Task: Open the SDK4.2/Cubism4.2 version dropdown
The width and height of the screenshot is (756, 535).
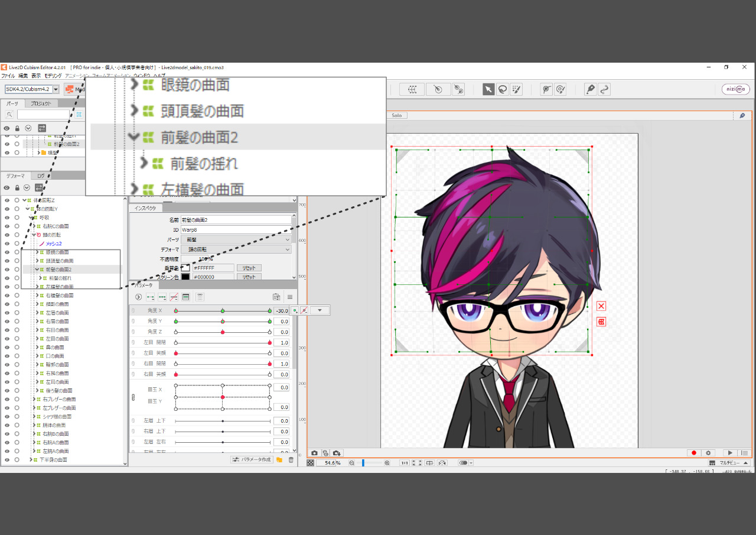Action: point(56,89)
